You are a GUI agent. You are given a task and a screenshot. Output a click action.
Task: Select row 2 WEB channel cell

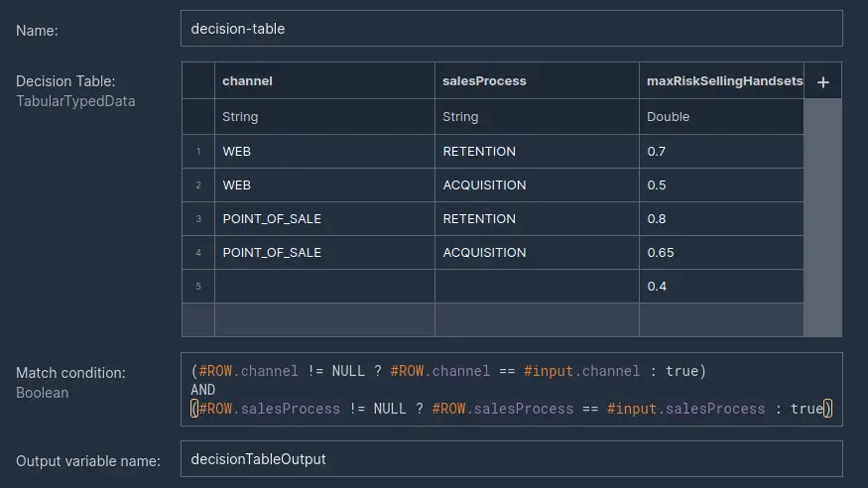tap(324, 184)
